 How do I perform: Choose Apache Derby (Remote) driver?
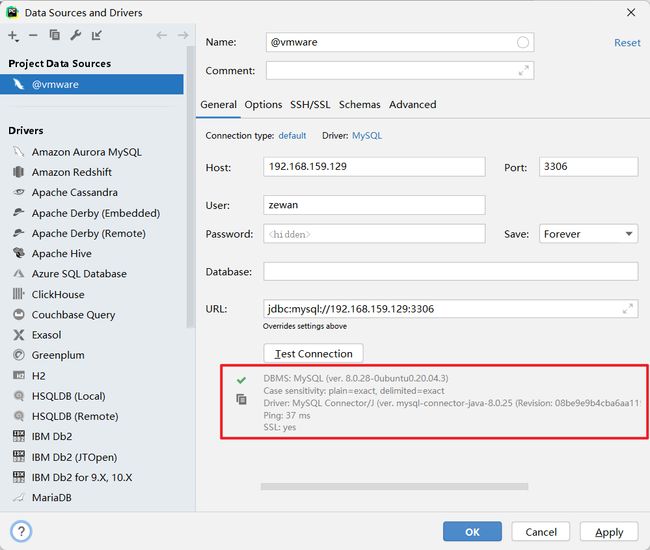tap(89, 233)
